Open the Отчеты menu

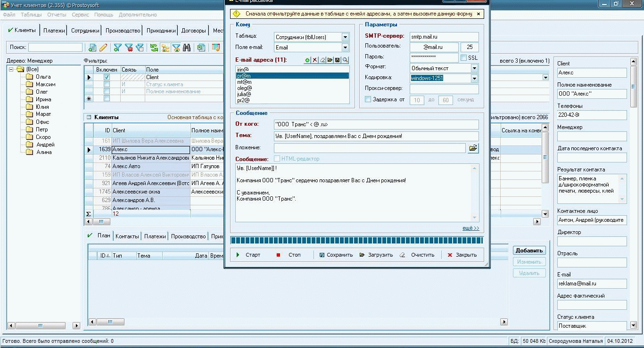(57, 15)
